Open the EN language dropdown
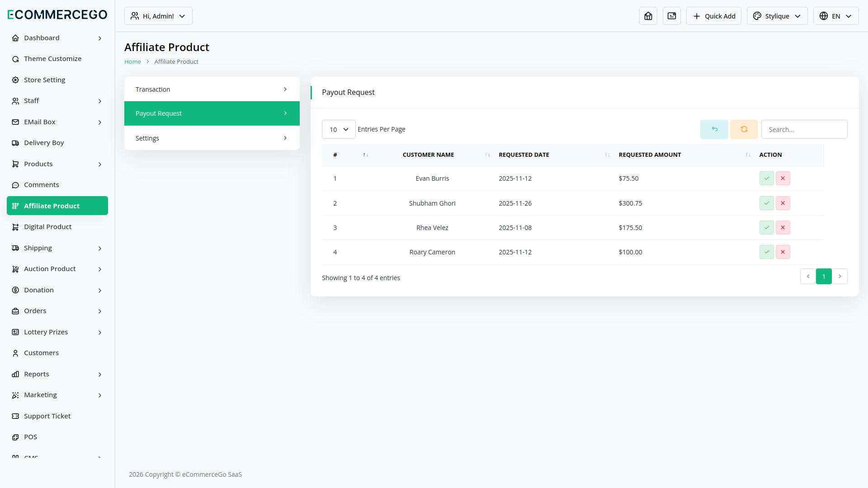Image resolution: width=868 pixels, height=488 pixels. 836,16
